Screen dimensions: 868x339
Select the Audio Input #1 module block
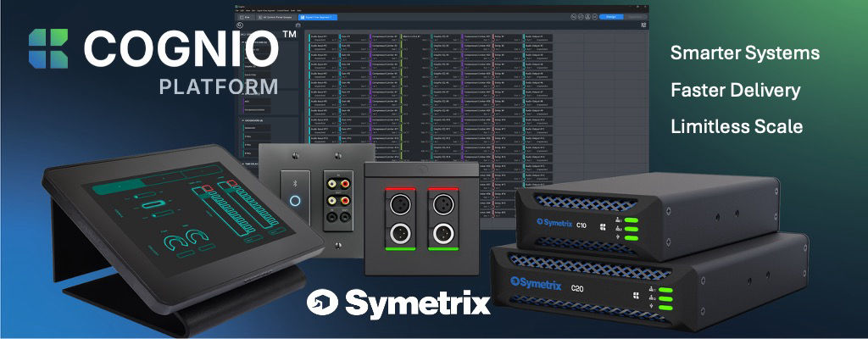323,37
